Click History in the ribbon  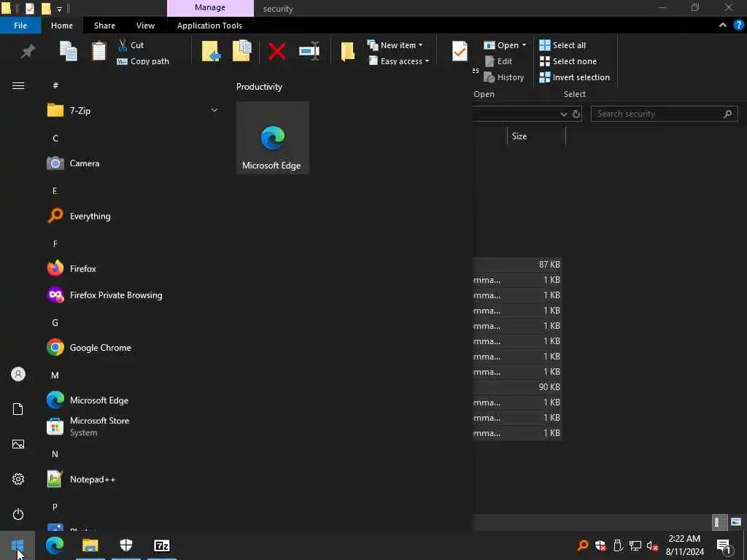[x=504, y=77]
